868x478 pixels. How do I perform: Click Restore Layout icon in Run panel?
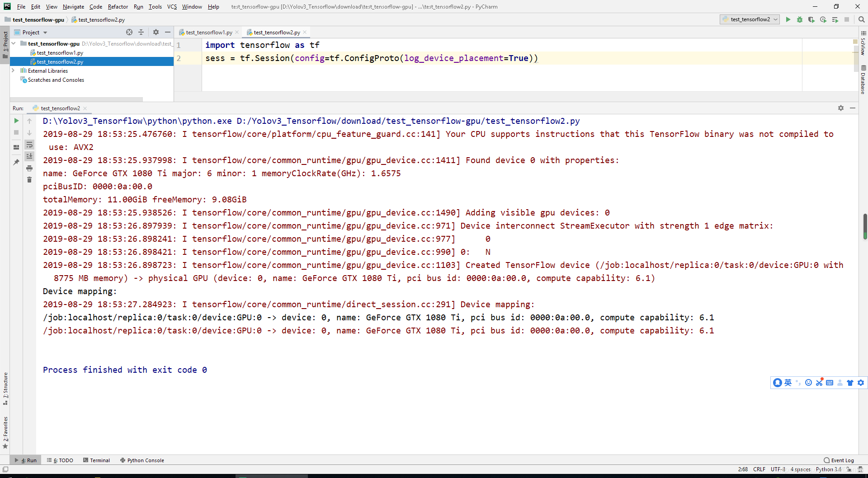16,147
